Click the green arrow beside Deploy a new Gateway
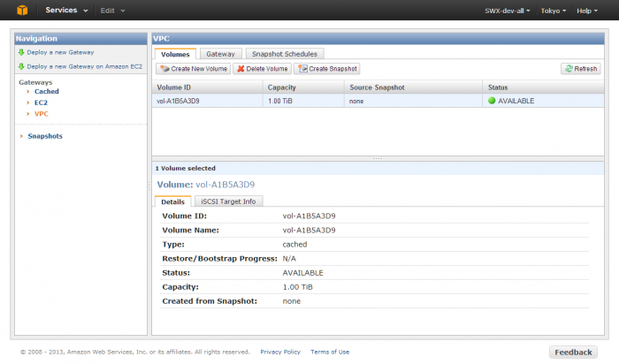The height and width of the screenshot is (364, 619). [x=21, y=52]
